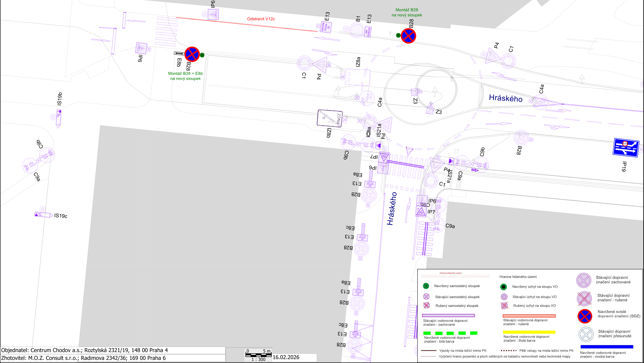The width and height of the screenshot is (644, 363).
Task: Click legend symbol for 'Navržený samostatný sloupek'
Action: coord(426,286)
